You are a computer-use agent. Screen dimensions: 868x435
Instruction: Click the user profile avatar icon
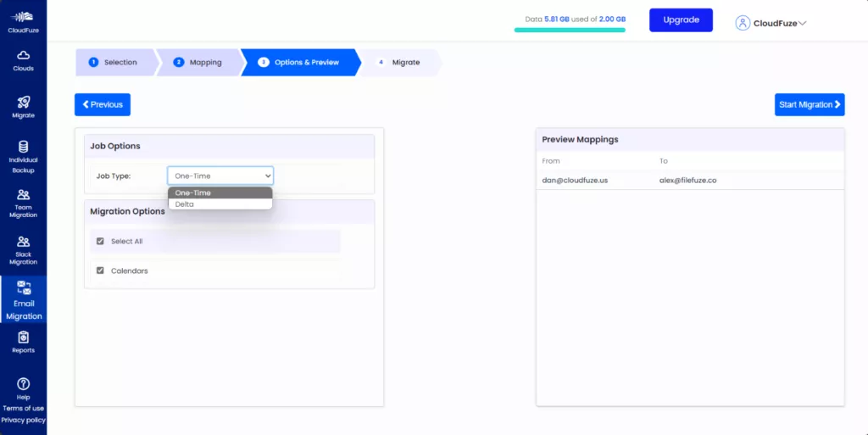click(x=743, y=23)
